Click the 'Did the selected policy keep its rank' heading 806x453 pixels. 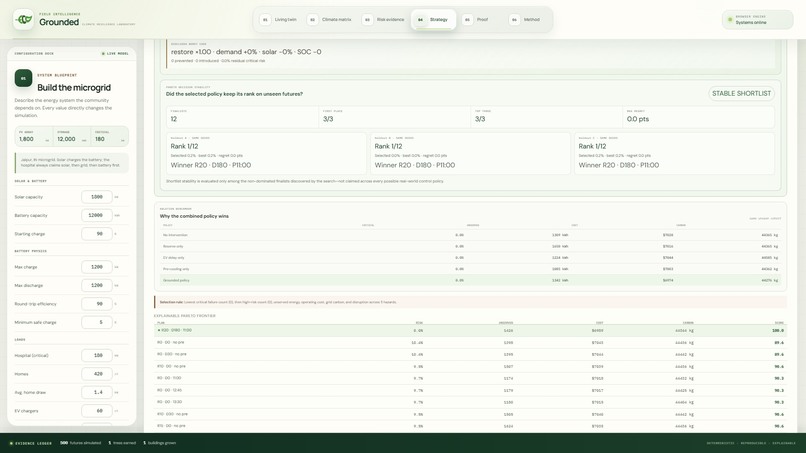[x=234, y=94]
